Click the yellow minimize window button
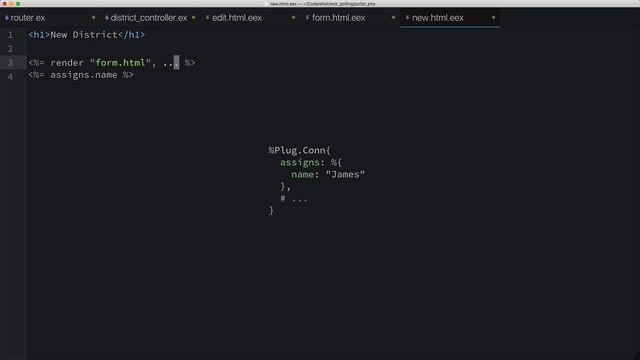The image size is (640, 360). (11, 3)
